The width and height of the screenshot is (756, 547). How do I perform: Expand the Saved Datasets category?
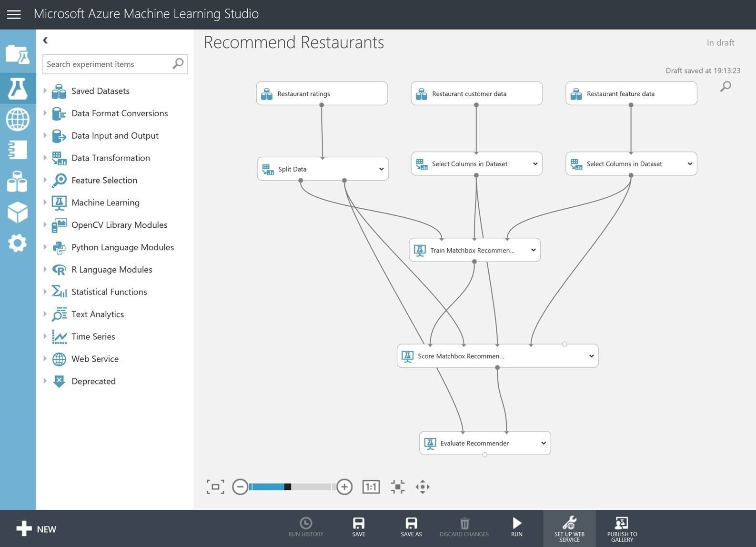point(45,91)
